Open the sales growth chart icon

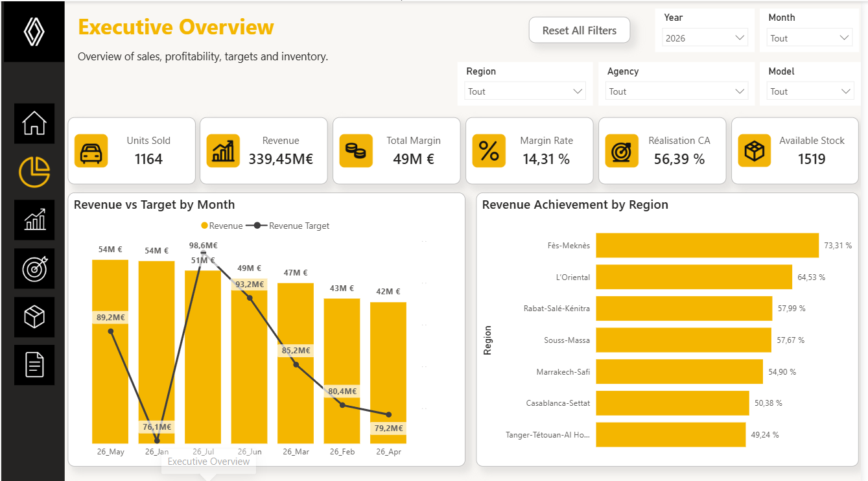34,220
